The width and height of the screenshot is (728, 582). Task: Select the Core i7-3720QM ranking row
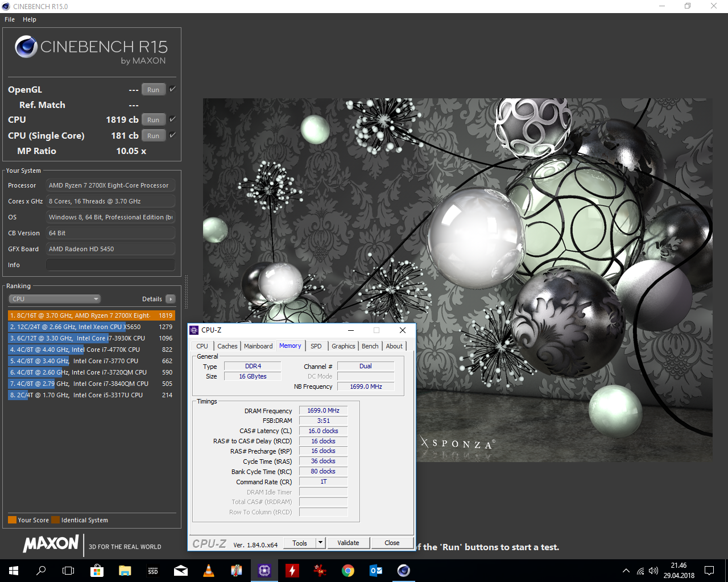[91, 372]
